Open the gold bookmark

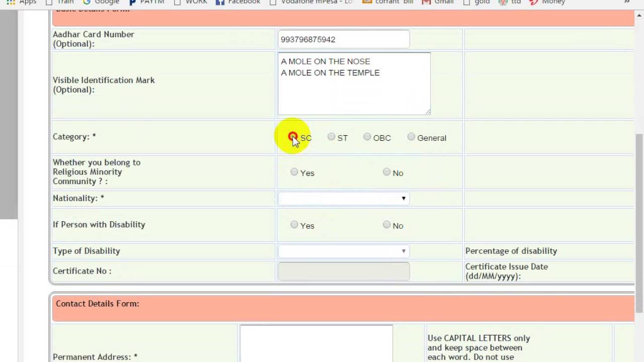pyautogui.click(x=476, y=2)
